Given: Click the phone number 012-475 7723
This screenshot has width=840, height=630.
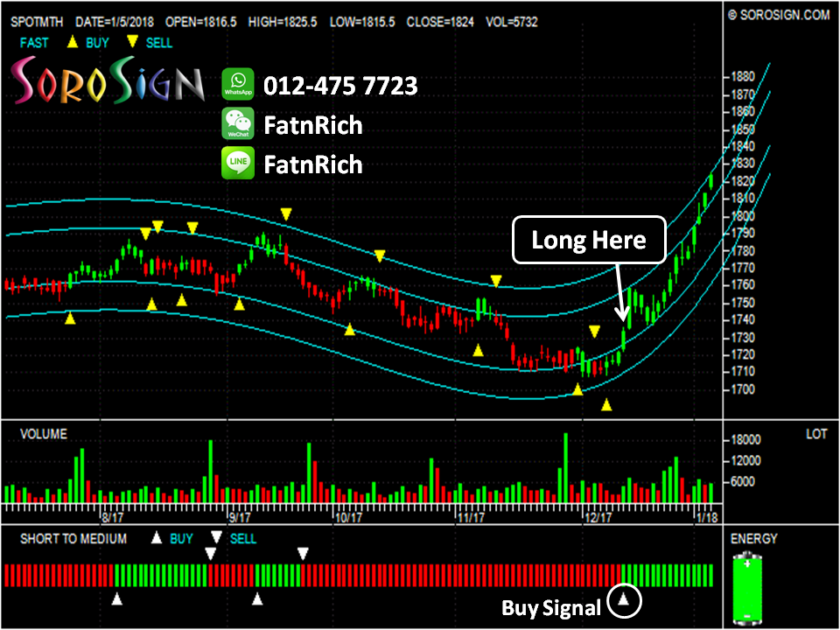Looking at the screenshot, I should pos(340,86).
